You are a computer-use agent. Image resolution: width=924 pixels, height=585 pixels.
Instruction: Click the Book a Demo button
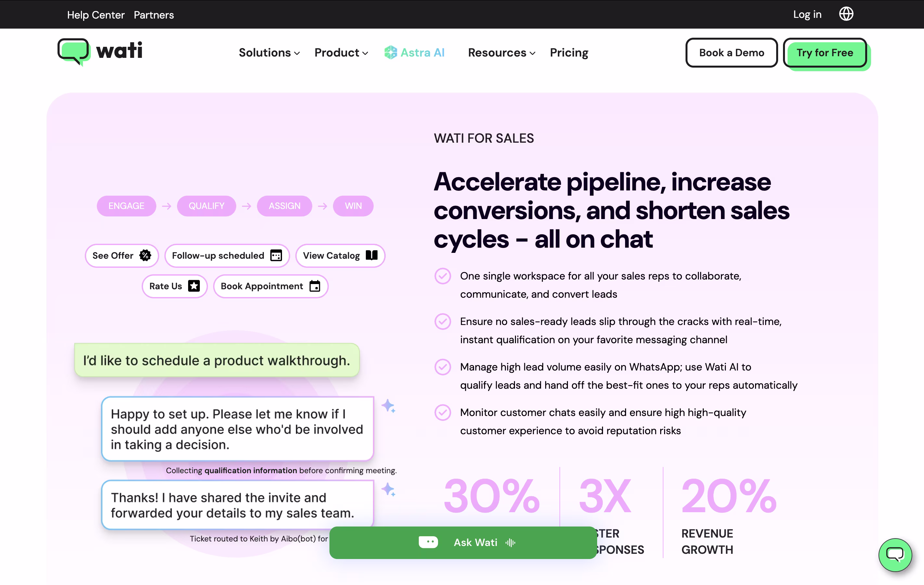[731, 53]
